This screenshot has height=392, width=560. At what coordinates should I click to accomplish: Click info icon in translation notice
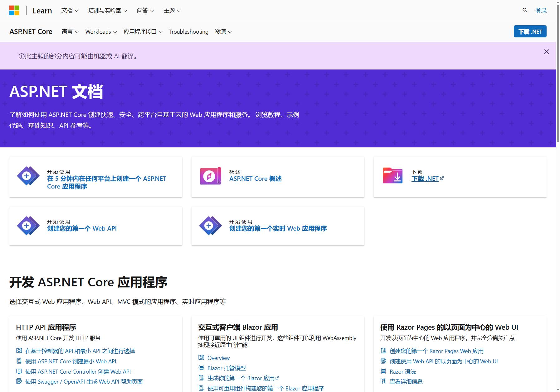tap(22, 56)
